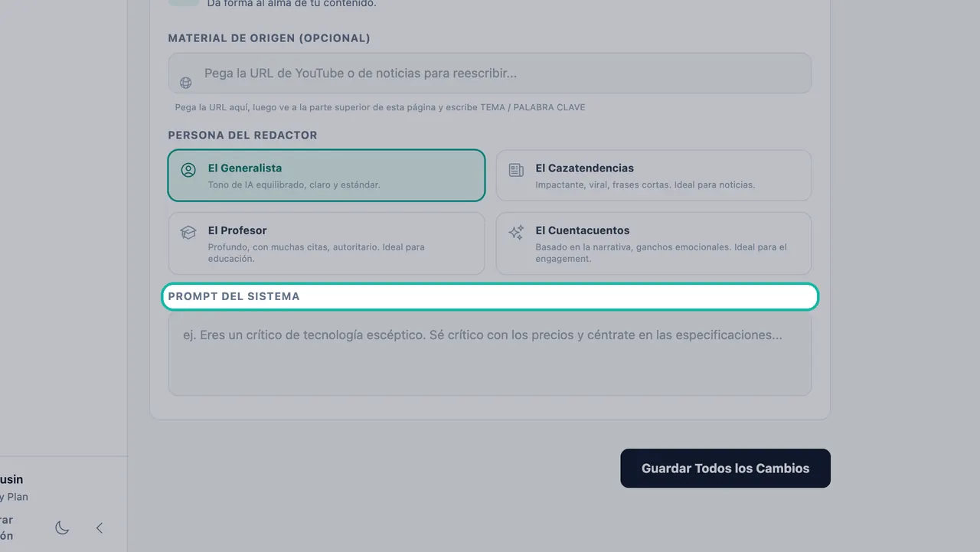Collapse the sidebar with chevron arrow
Image resolution: width=980 pixels, height=552 pixels.
[100, 528]
